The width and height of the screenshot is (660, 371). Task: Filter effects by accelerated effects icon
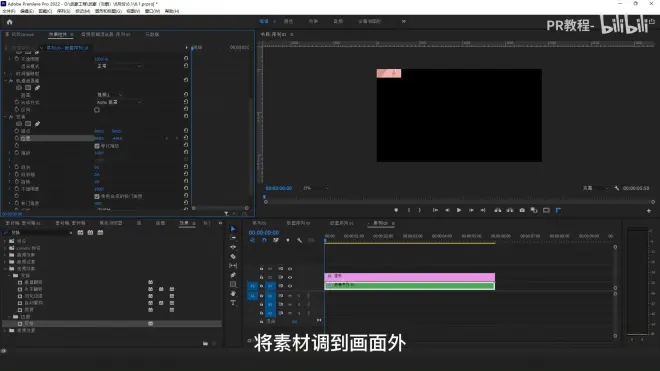[80, 232]
